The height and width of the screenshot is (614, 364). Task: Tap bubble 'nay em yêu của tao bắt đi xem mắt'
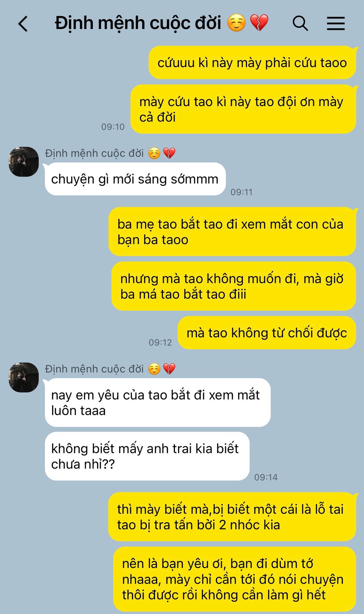pos(158,402)
